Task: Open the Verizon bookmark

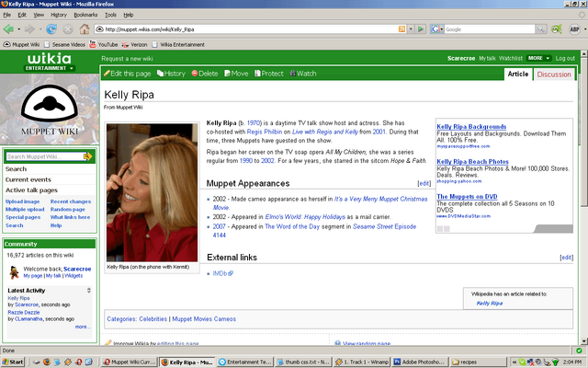Action: tap(135, 44)
